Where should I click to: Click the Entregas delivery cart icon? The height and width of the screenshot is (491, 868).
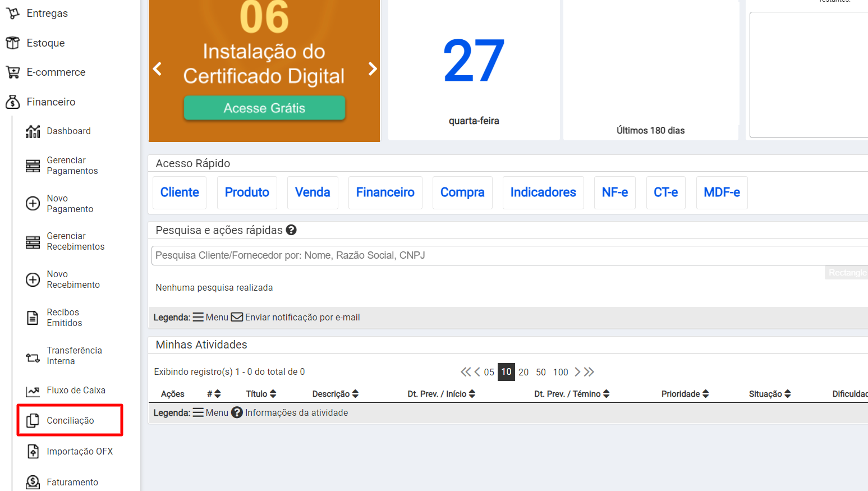click(x=12, y=13)
